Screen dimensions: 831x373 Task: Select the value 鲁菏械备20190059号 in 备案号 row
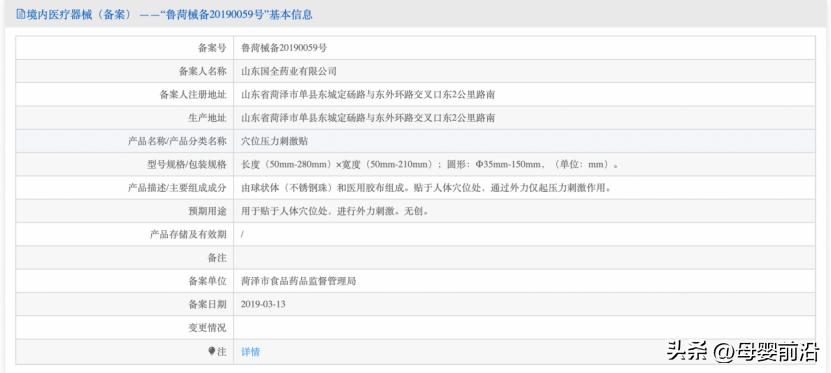click(x=284, y=48)
